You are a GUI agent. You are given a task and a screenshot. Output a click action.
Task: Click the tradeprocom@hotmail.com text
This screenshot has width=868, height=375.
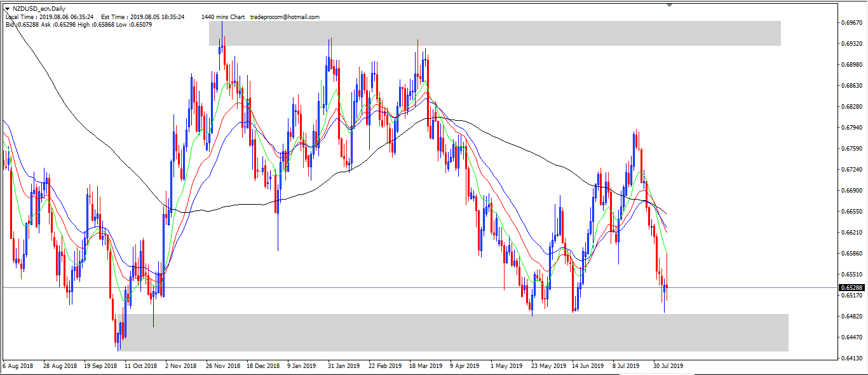[x=285, y=17]
